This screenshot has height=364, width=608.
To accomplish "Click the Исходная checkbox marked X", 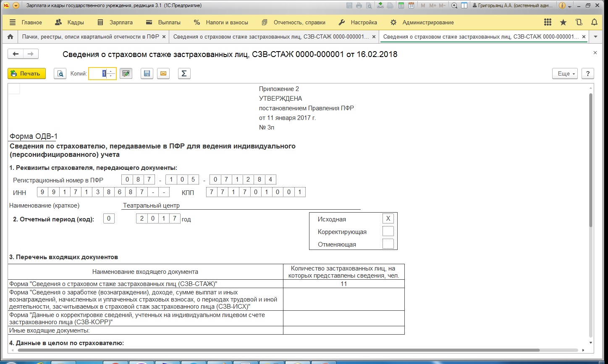I will tap(388, 219).
